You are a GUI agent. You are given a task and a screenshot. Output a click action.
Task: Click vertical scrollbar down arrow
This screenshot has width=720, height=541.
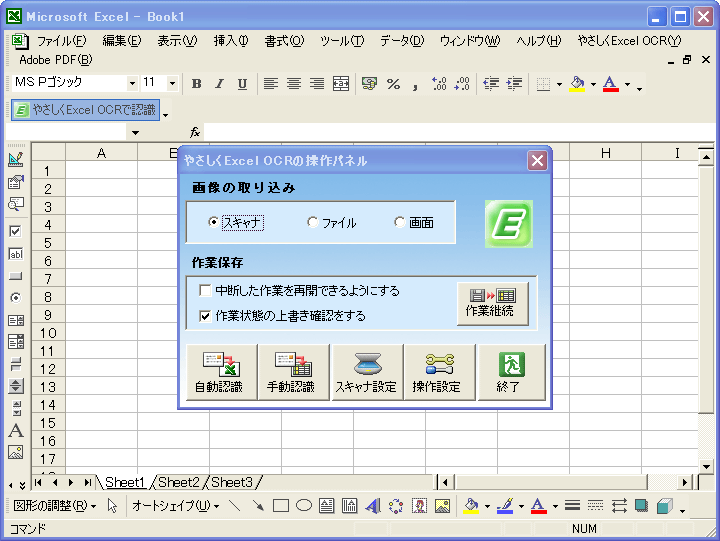coord(706,466)
